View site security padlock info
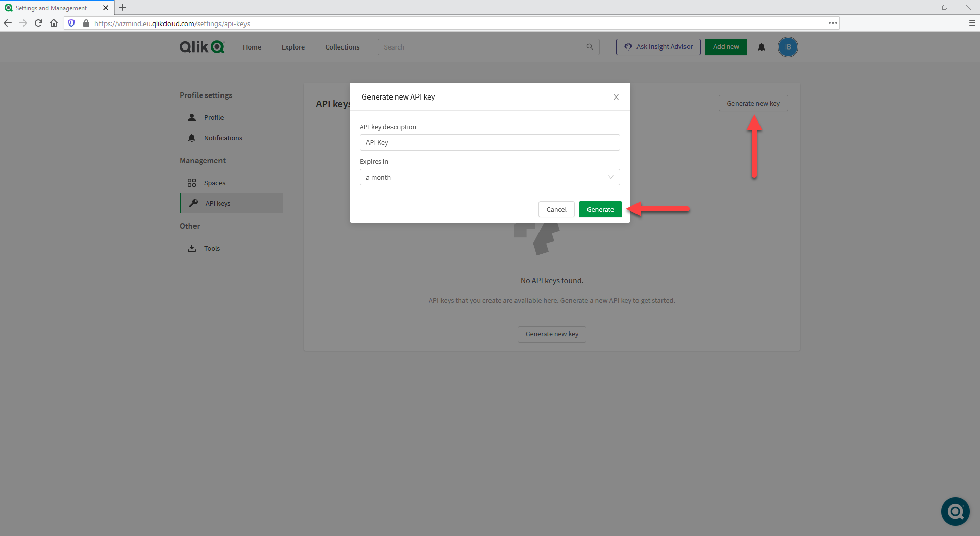This screenshot has height=536, width=980. (x=86, y=23)
